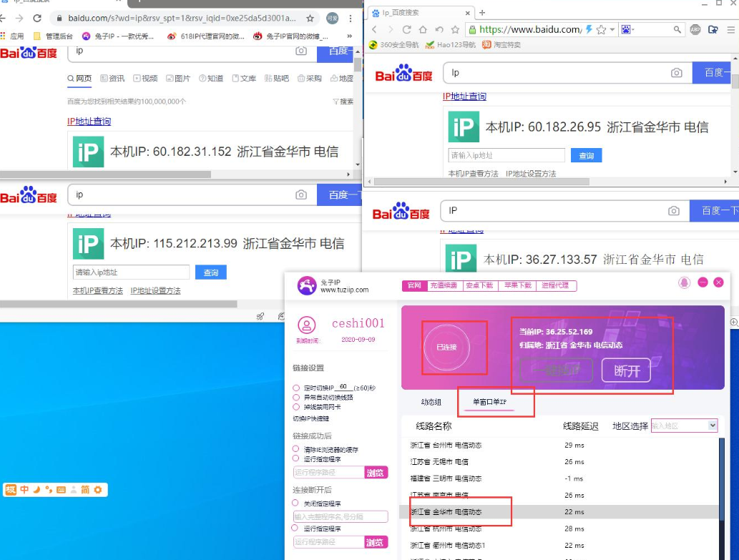This screenshot has height=560, width=739.
Task: Open the 360安全导航 bookmark
Action: click(x=393, y=45)
